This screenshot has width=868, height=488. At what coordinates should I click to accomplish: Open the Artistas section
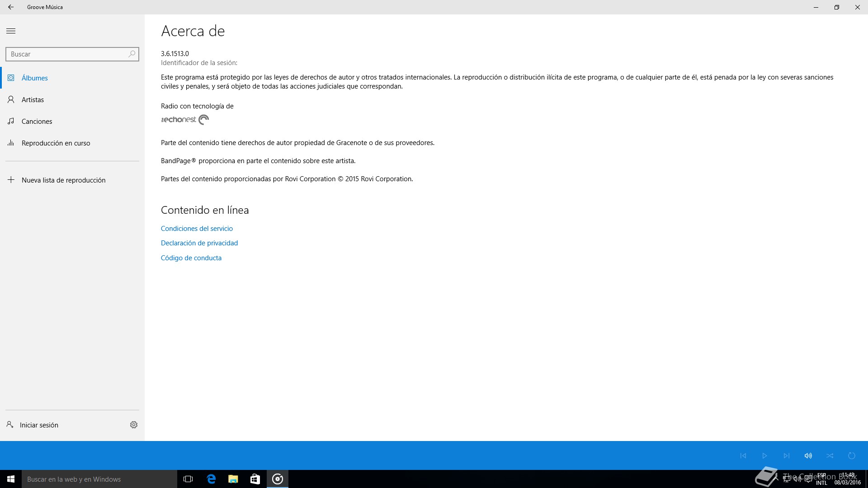[x=72, y=99]
